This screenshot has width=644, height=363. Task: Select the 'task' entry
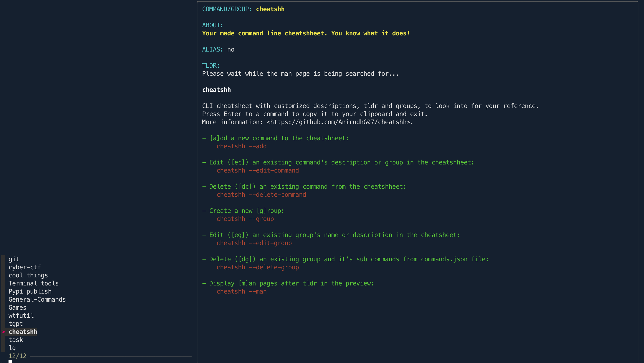(x=15, y=340)
